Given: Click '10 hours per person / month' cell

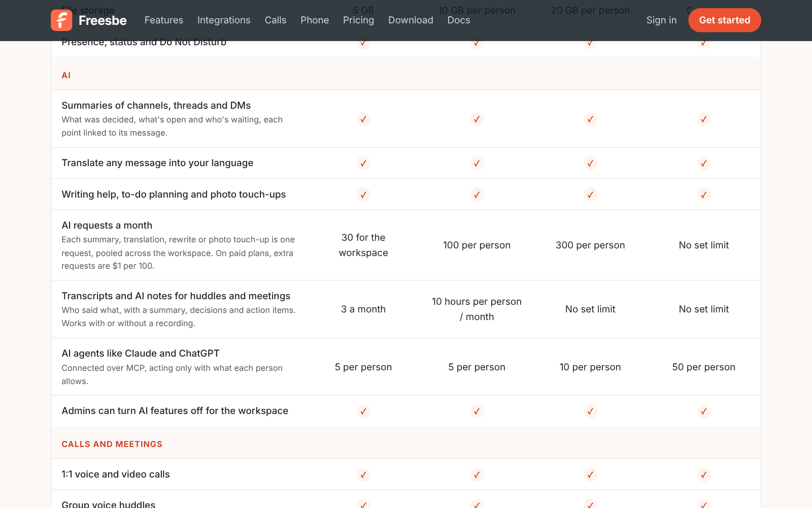Looking at the screenshot, I should [477, 309].
